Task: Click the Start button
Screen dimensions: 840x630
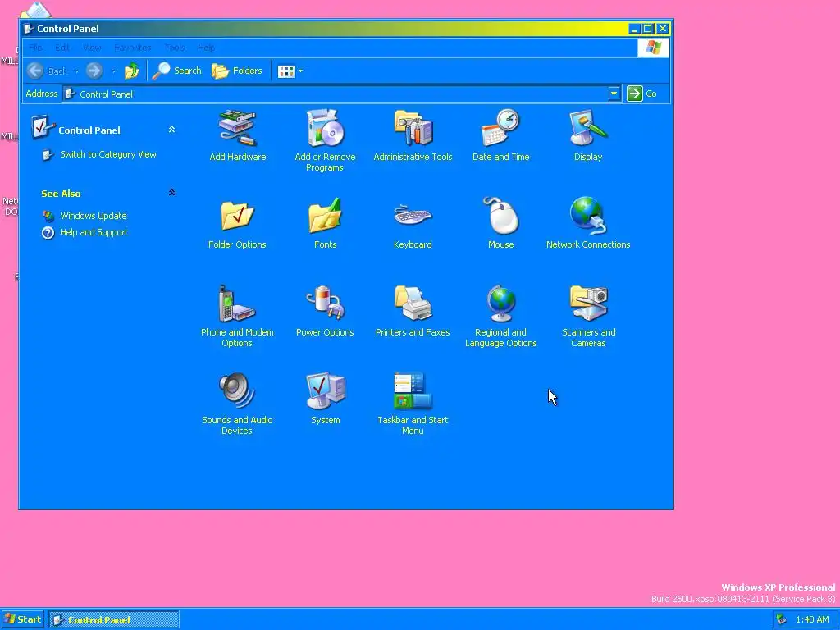Action: [x=22, y=619]
